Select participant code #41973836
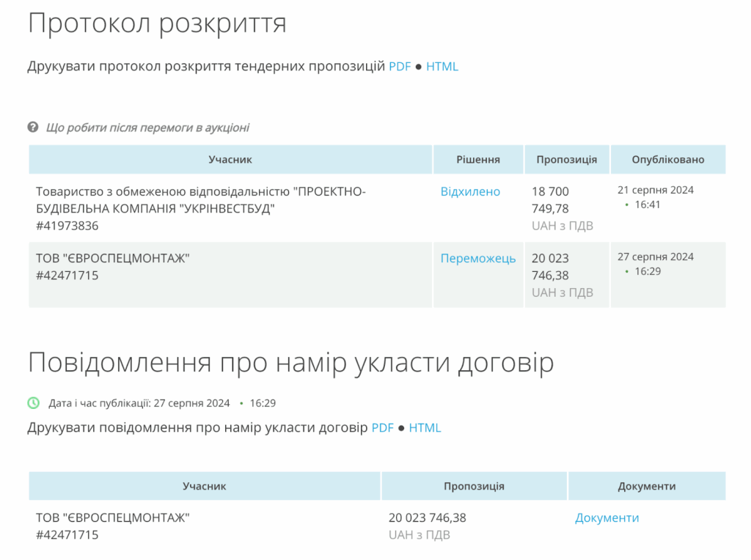Viewport: 751px width, 560px height. (x=67, y=226)
